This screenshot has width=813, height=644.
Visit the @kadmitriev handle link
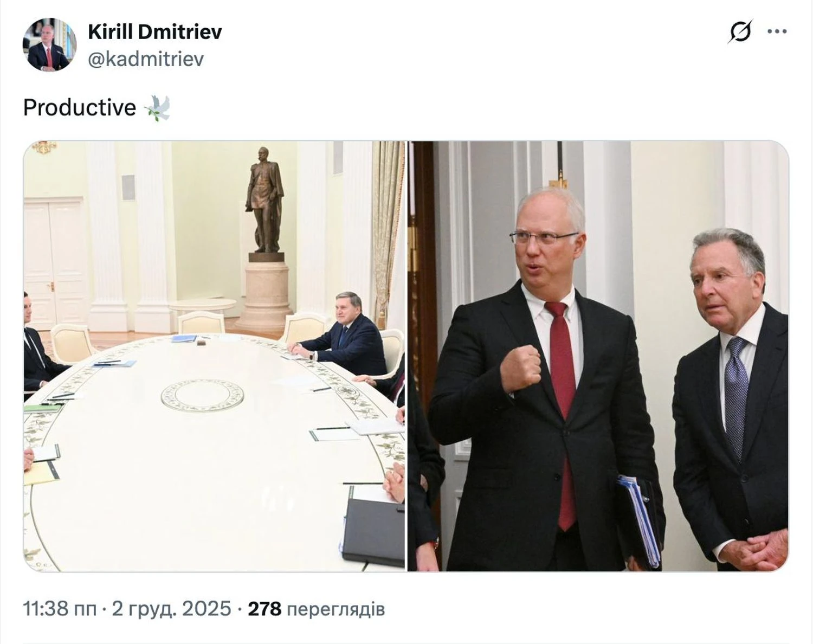(x=146, y=59)
